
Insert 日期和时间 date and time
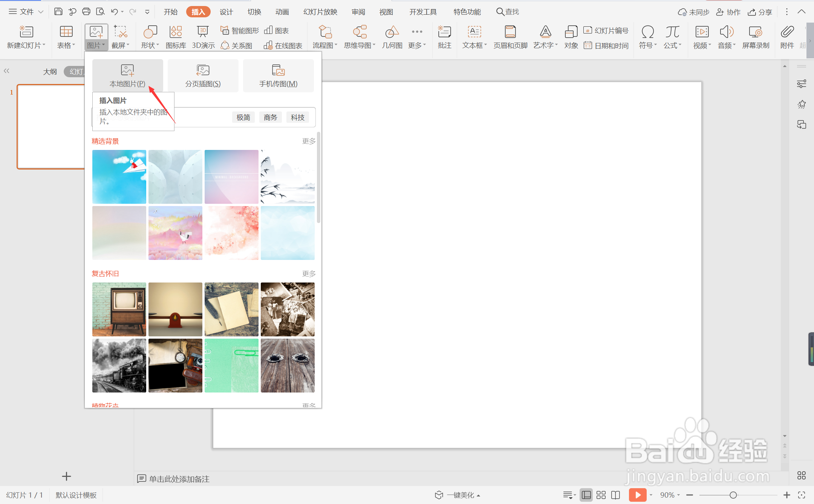coord(606,46)
